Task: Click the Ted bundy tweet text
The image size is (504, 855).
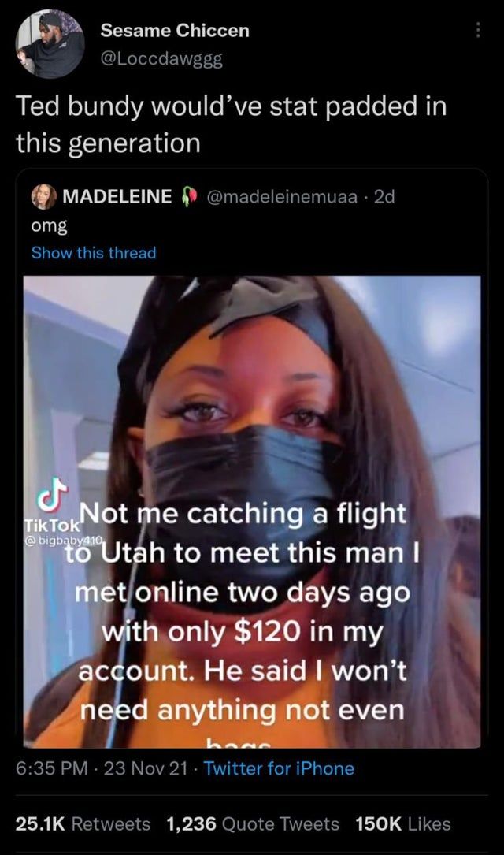Action: 231,125
